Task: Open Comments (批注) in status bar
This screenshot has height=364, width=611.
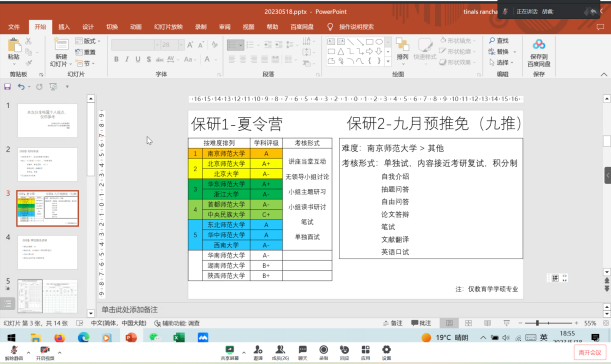Action: click(421, 323)
